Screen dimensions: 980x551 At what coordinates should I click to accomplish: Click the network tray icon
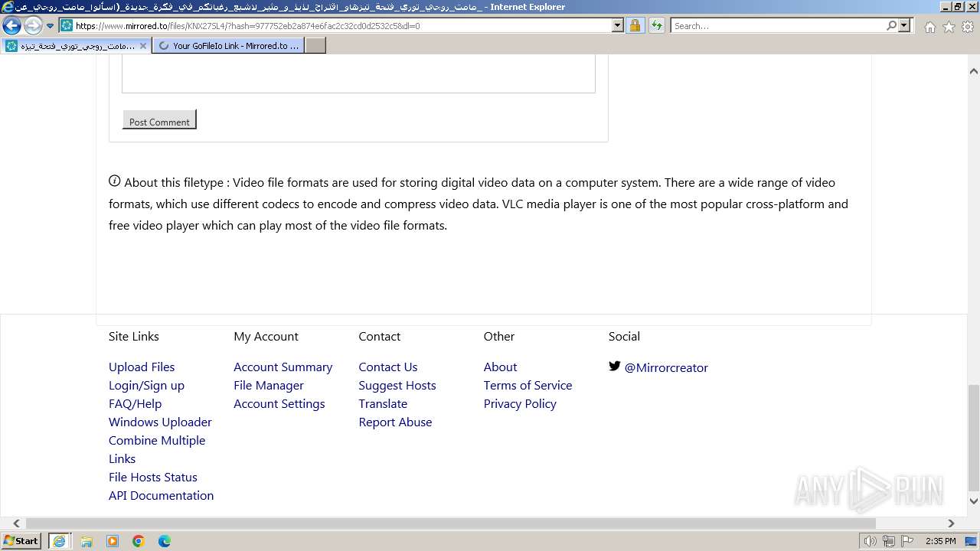[x=889, y=541]
